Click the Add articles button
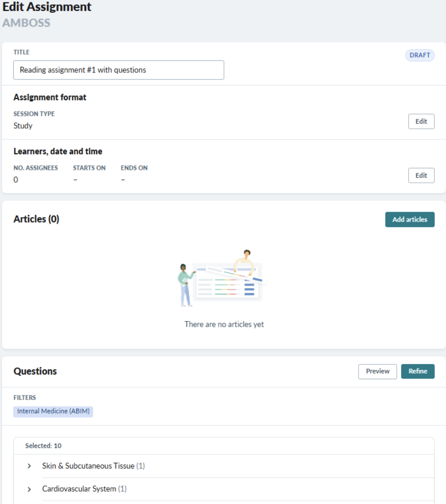Screen dimensions: 446x504 pyautogui.click(x=410, y=220)
